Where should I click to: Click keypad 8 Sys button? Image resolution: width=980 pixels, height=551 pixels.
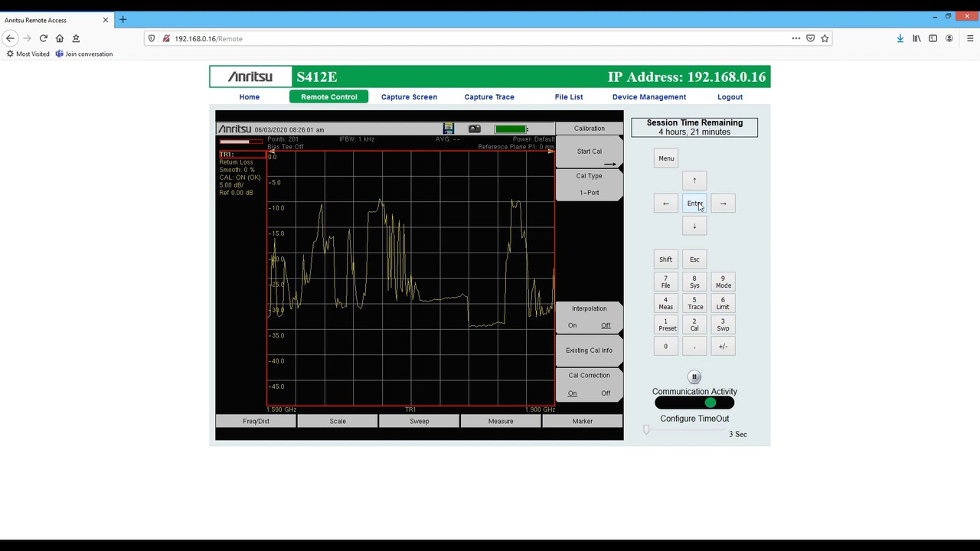point(694,282)
